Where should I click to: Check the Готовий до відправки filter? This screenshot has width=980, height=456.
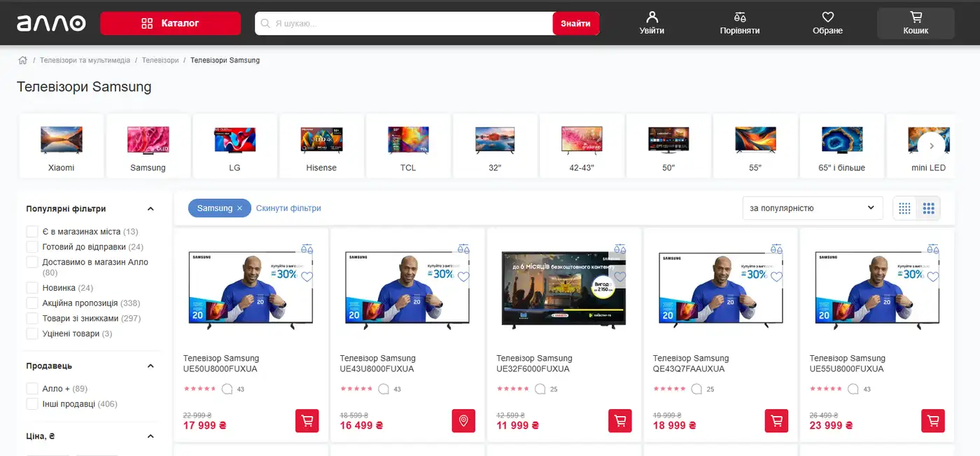tap(31, 247)
